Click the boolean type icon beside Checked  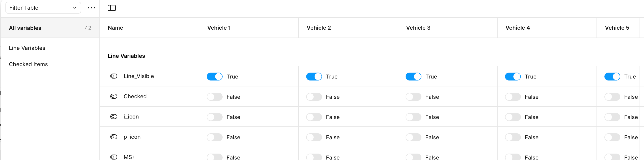tap(114, 96)
